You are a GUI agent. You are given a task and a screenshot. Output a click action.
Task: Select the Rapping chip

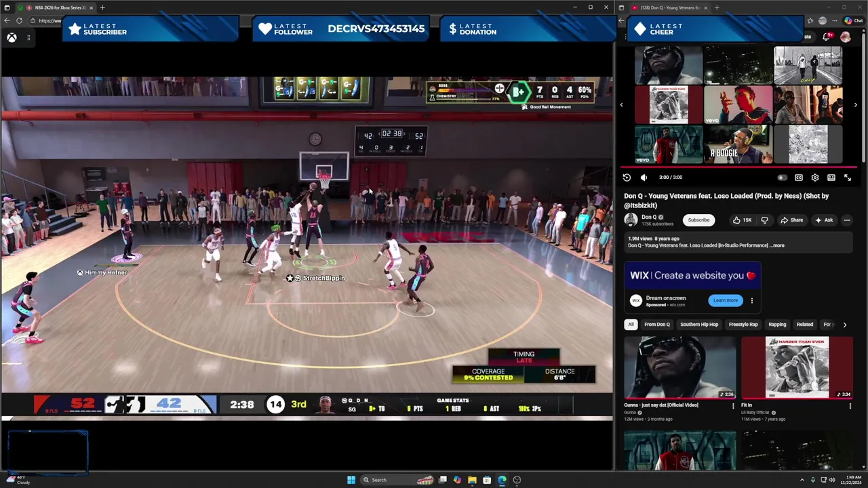(x=777, y=324)
